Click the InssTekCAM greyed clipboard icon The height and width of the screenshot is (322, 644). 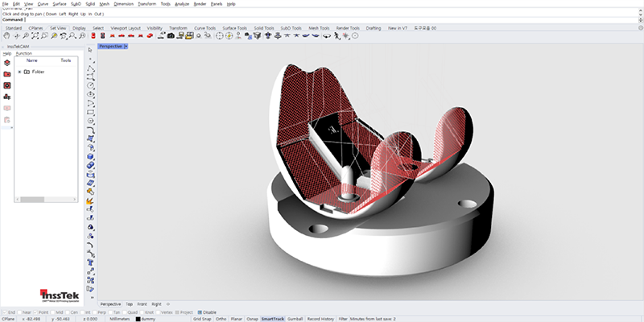pyautogui.click(x=7, y=120)
